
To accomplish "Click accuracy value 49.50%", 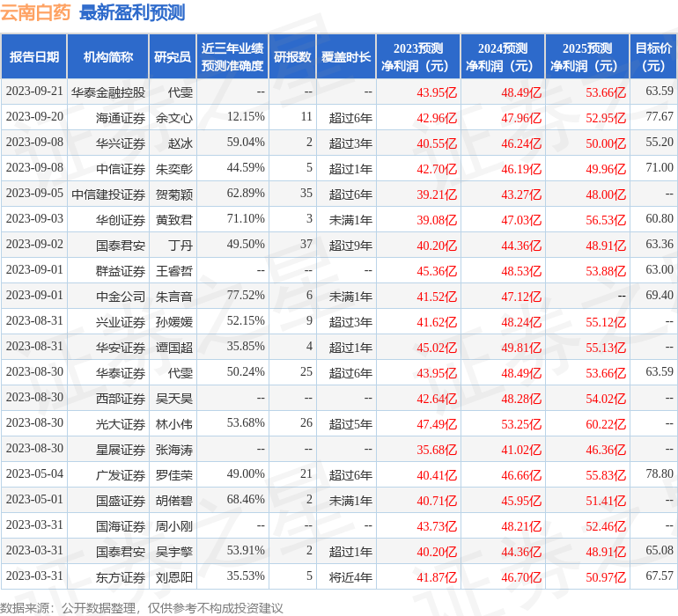I will [x=246, y=245].
